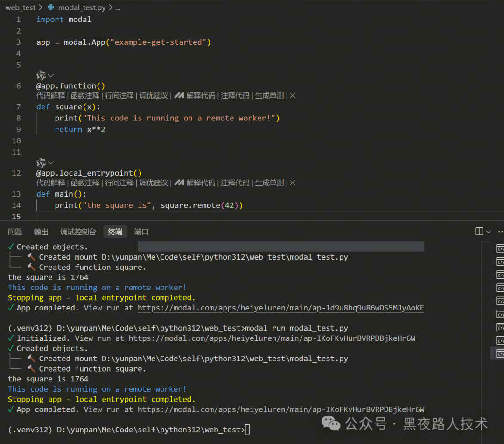
Task: Click the "example-get-started" string in code
Action: coord(158,42)
